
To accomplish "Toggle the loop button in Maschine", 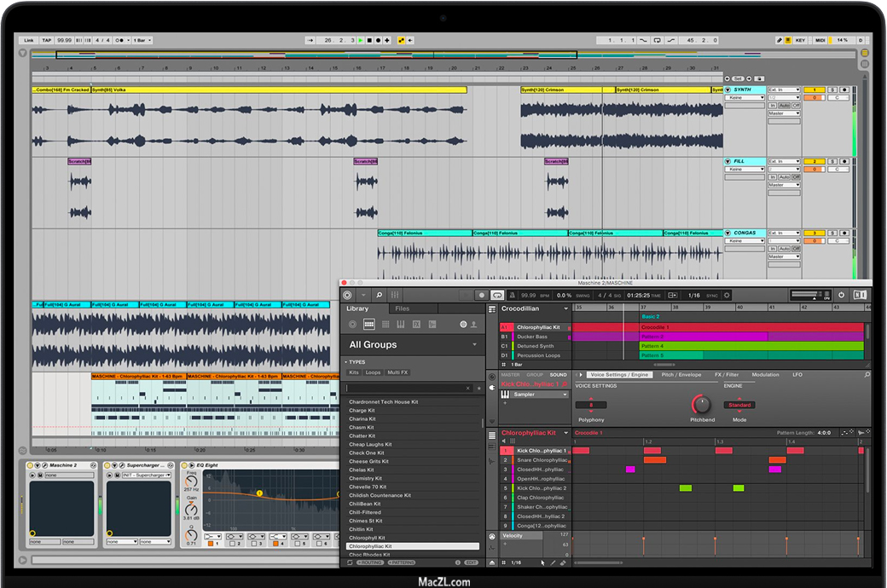I will coord(497,295).
